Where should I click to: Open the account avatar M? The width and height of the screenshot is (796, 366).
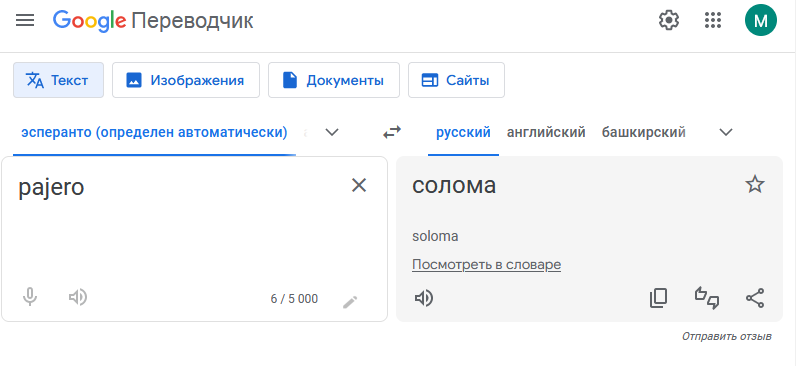[x=760, y=20]
